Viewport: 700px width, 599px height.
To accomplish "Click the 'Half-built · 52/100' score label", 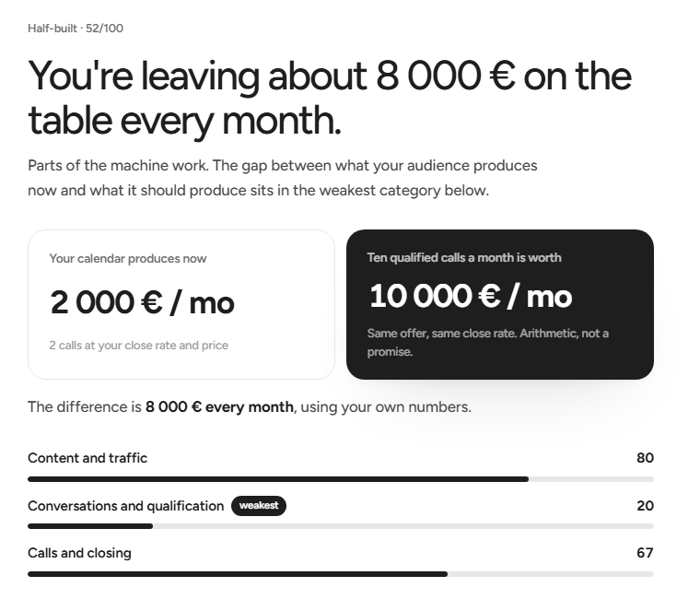I will (x=76, y=29).
